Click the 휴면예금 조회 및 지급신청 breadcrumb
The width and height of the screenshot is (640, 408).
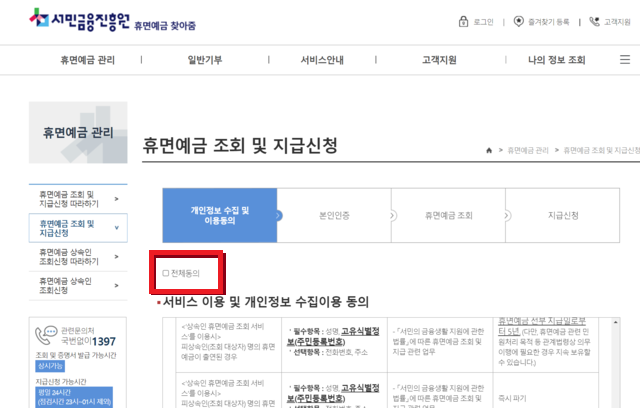coord(602,151)
